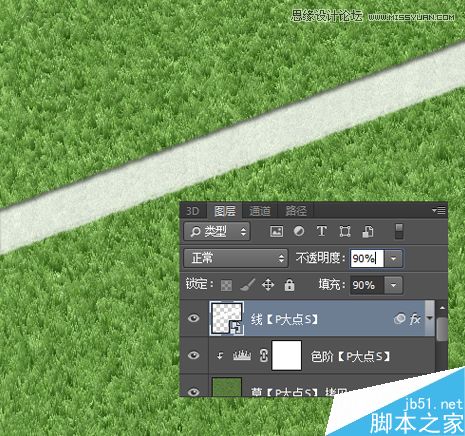
Task: Select the 图层 tab
Action: click(224, 211)
